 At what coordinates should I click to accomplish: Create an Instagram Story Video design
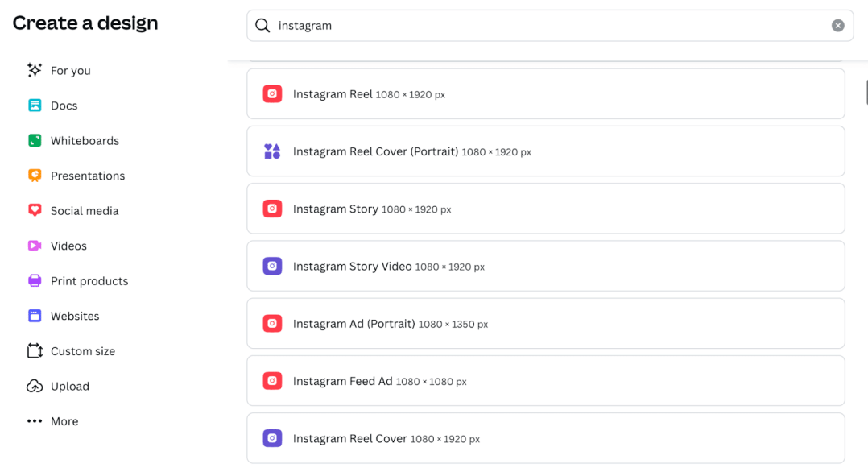click(546, 266)
